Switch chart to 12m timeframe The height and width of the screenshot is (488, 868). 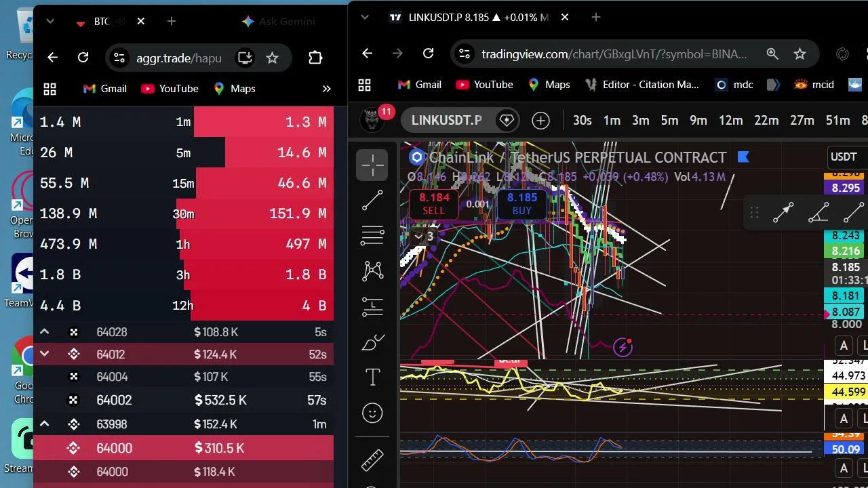[x=730, y=121]
